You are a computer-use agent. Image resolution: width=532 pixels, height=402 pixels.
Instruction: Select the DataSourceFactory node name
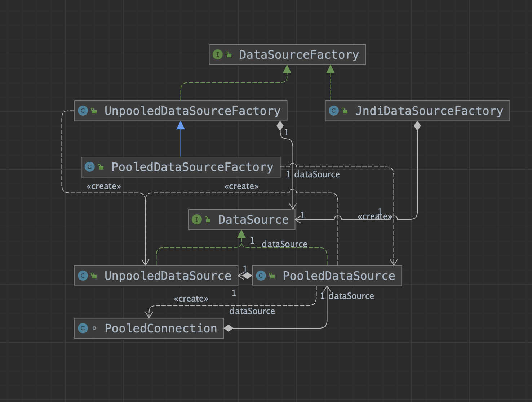click(x=299, y=55)
